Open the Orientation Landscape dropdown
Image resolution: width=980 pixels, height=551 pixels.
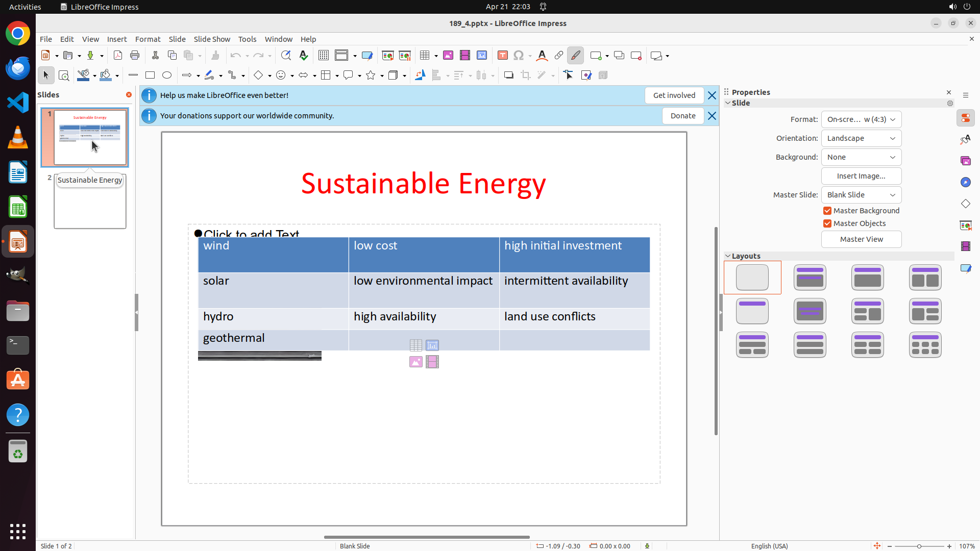[x=861, y=138]
